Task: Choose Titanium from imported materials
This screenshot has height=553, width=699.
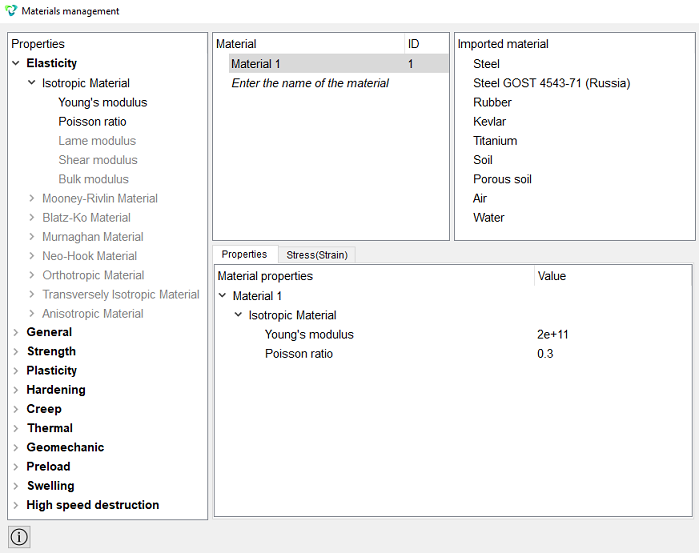Action: click(495, 140)
